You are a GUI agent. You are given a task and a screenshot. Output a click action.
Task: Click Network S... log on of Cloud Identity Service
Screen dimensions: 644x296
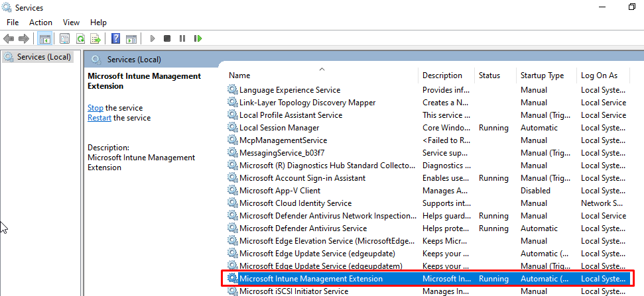coord(602,203)
